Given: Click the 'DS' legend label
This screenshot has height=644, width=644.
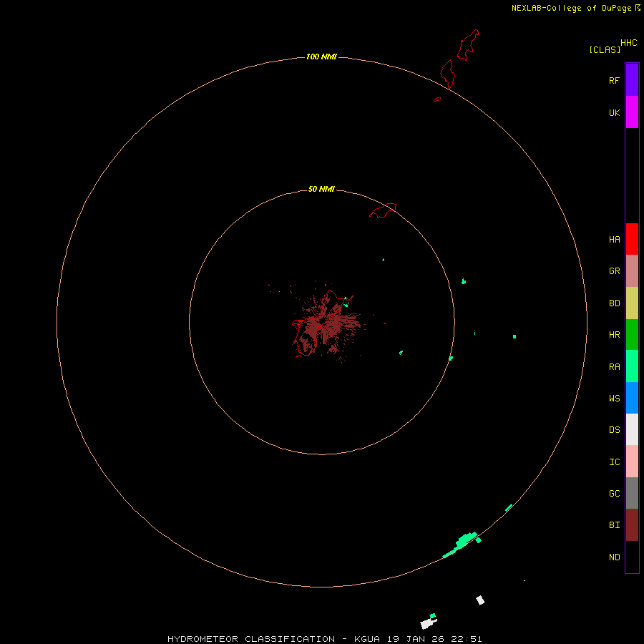Looking at the screenshot, I should [x=614, y=430].
